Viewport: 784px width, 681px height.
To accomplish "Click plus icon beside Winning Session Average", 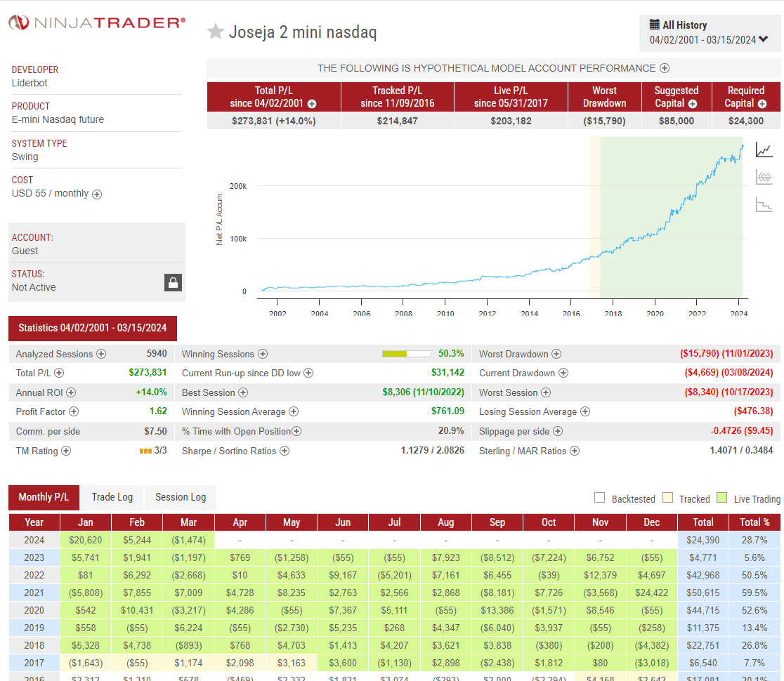I will [x=294, y=411].
